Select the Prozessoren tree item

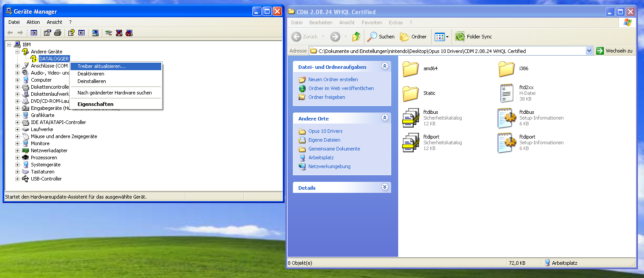[x=44, y=158]
